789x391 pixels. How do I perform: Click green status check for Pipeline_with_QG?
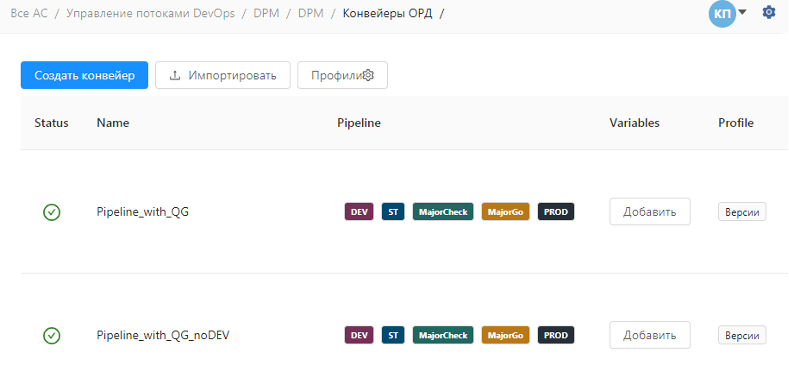coord(52,212)
